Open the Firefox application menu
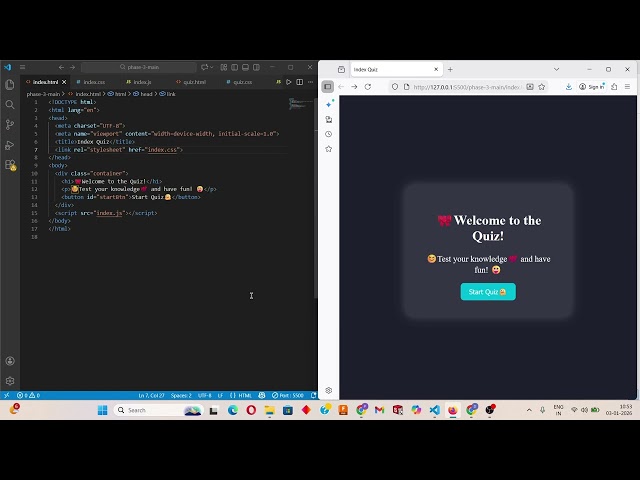The image size is (640, 480). [627, 87]
